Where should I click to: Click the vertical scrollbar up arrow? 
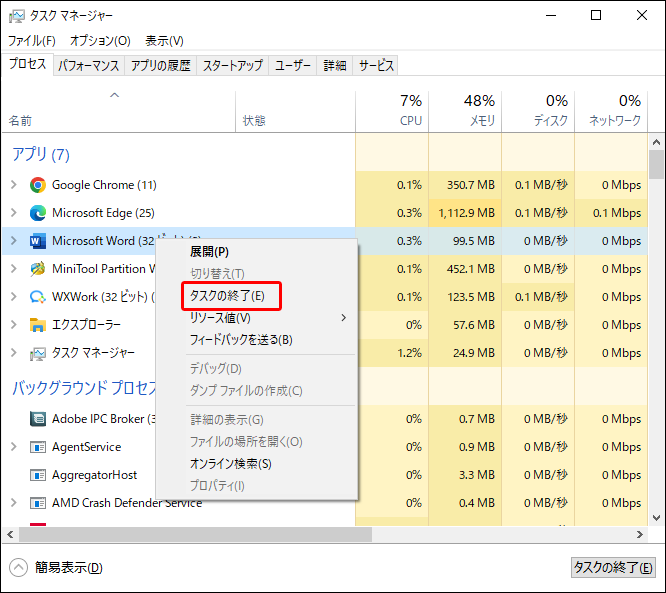(657, 142)
